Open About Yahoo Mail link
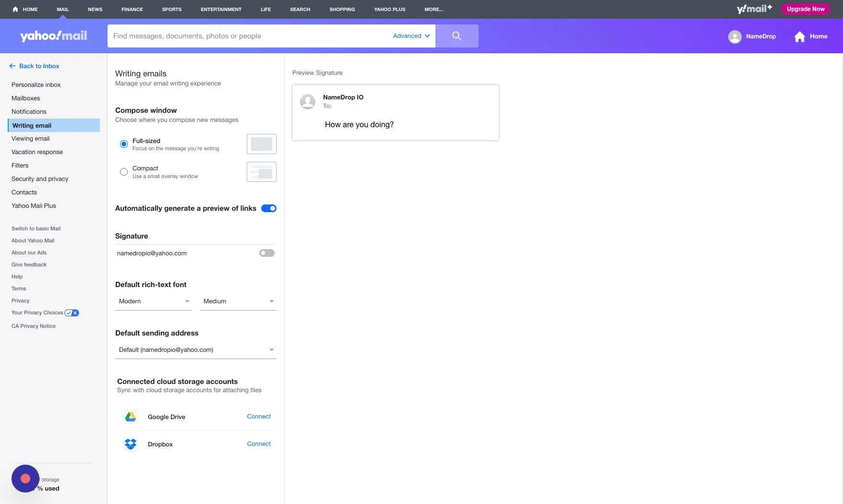This screenshot has width=843, height=504. click(x=33, y=241)
